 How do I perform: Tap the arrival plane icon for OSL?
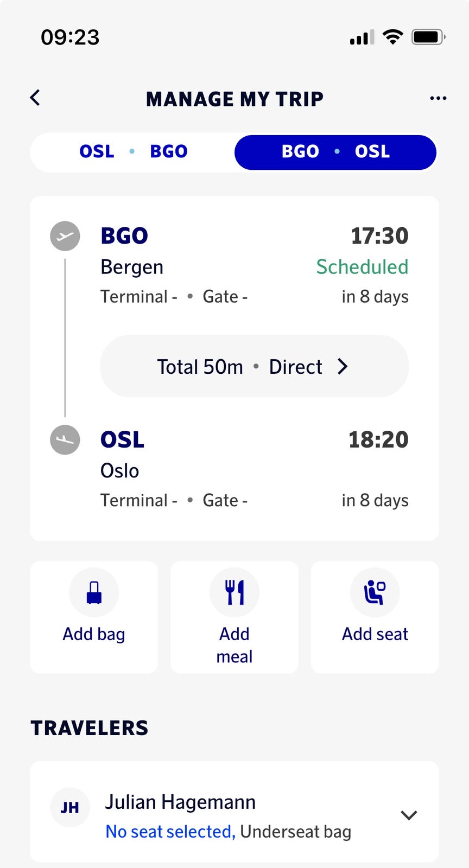[x=65, y=439]
